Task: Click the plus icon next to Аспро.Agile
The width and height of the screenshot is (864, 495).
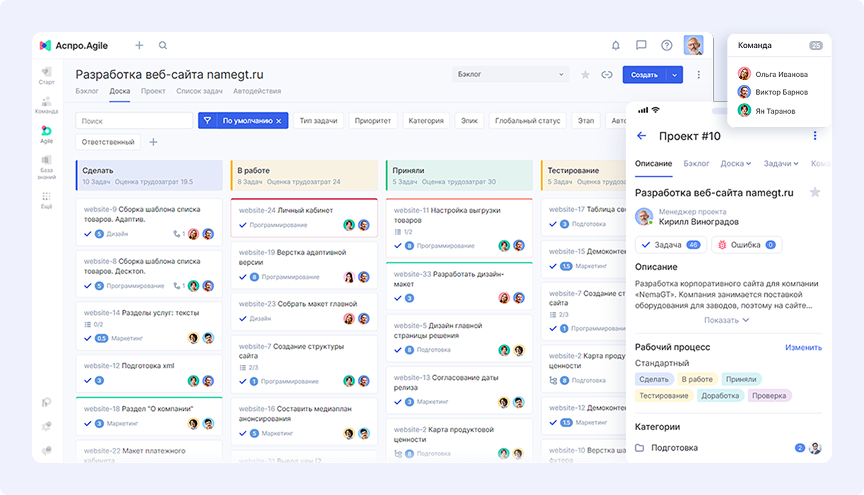Action: click(139, 45)
